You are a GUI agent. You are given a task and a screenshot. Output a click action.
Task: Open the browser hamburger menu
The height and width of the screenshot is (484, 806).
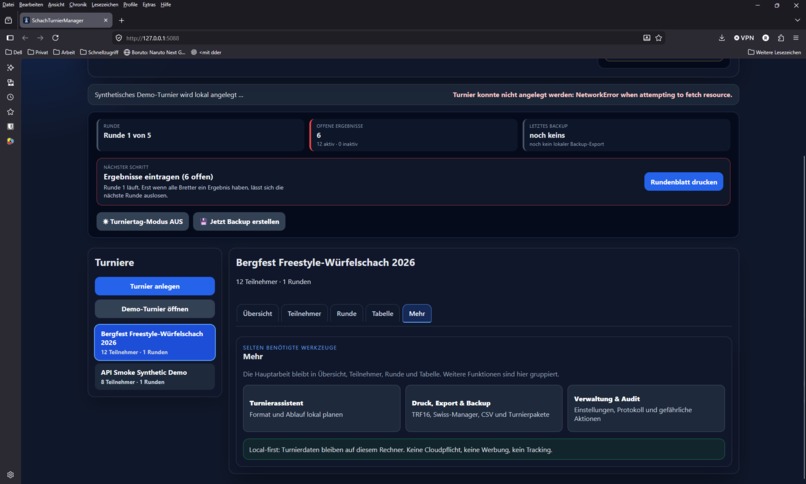coord(796,38)
